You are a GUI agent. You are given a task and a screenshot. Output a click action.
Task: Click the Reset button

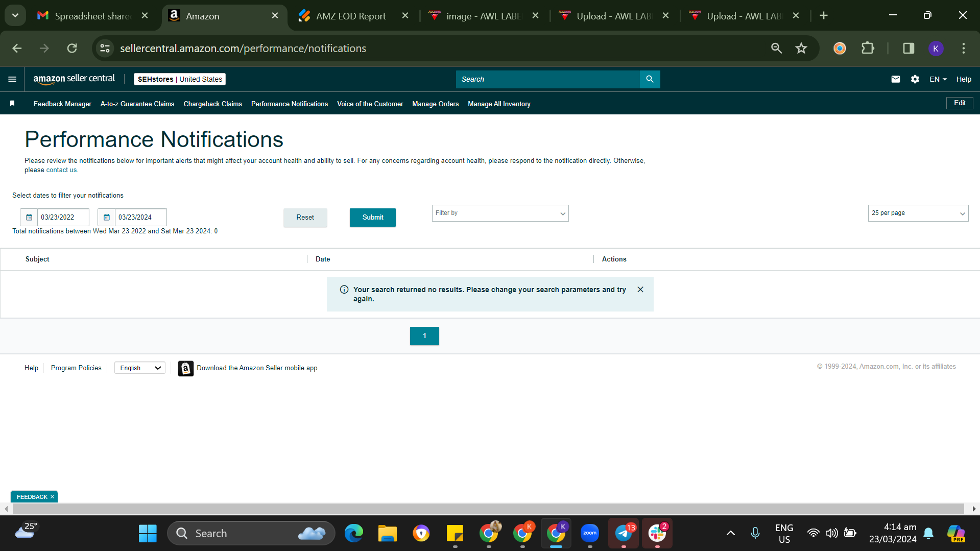coord(305,217)
